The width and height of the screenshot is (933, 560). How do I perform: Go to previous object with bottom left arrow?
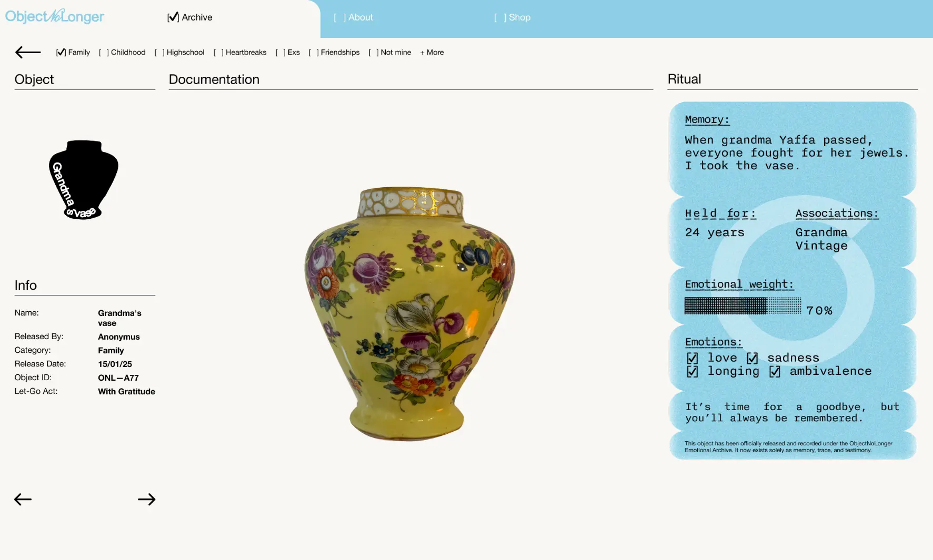tap(23, 500)
